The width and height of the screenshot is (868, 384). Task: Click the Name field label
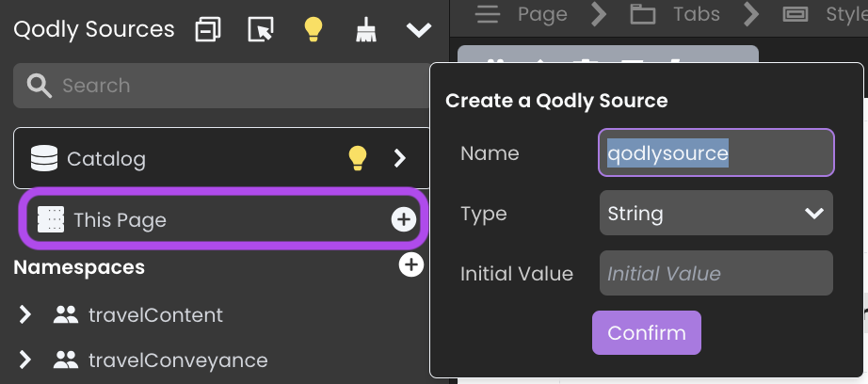(x=490, y=153)
